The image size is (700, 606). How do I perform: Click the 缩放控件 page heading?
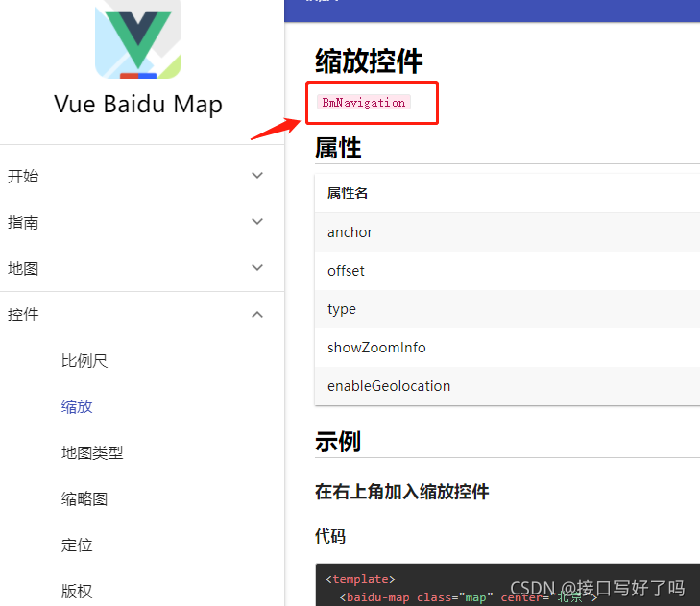pos(369,61)
